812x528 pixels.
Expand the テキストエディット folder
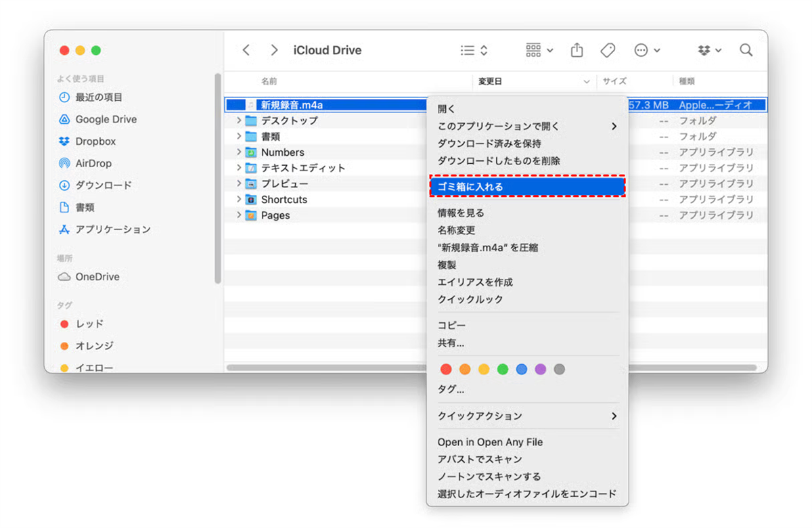click(239, 168)
